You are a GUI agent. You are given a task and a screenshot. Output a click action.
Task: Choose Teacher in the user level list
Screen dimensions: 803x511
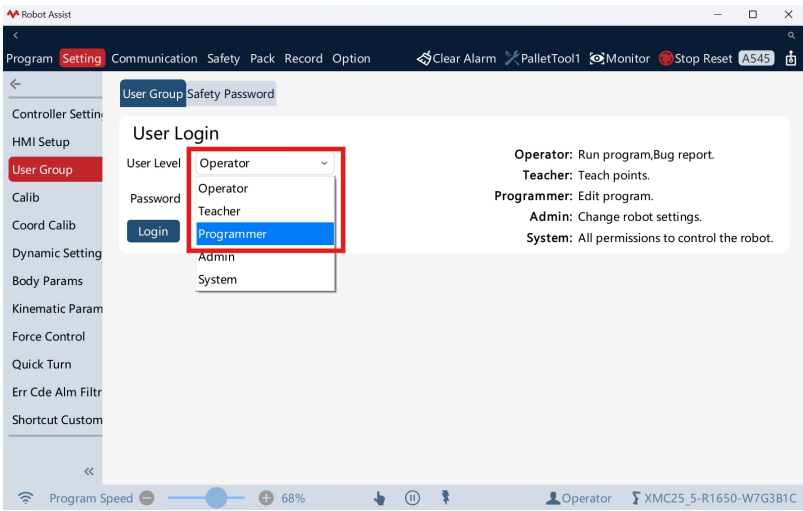pos(265,211)
